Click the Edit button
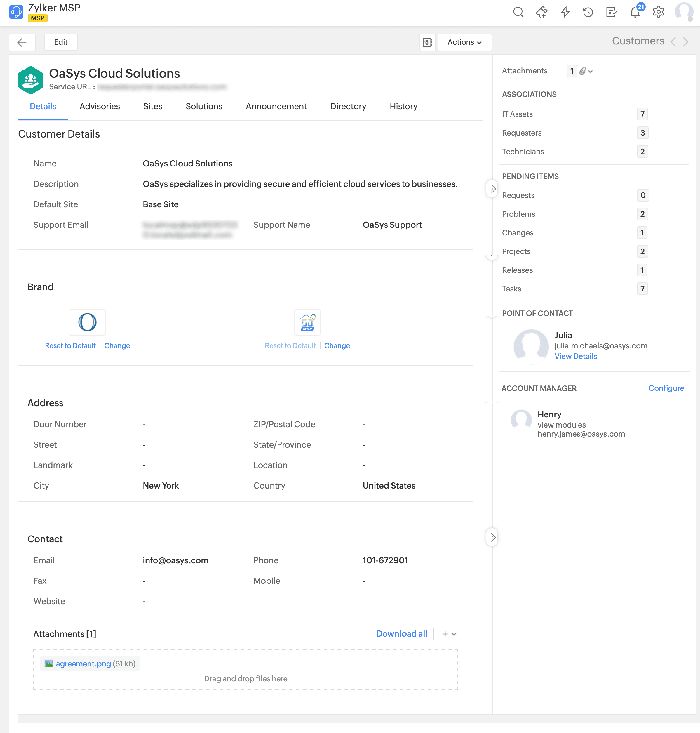This screenshot has width=700, height=733. [61, 42]
